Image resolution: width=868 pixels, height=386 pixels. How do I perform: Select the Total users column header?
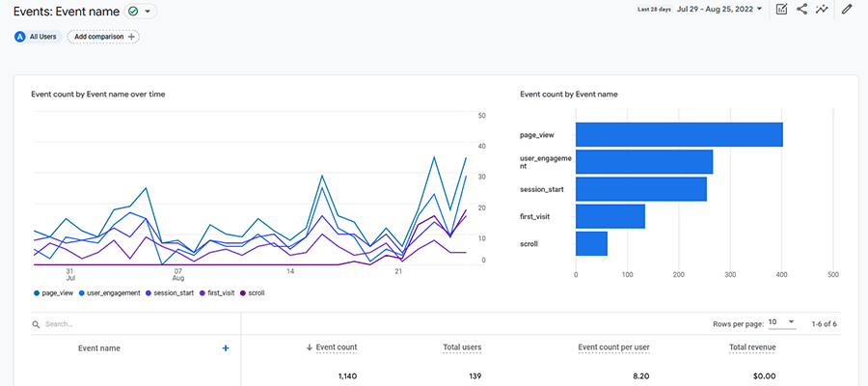tap(462, 347)
